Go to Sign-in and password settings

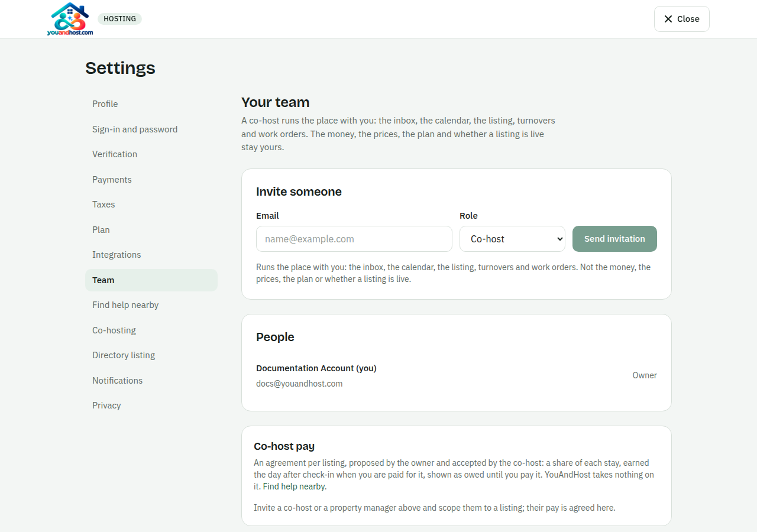pyautogui.click(x=151, y=129)
